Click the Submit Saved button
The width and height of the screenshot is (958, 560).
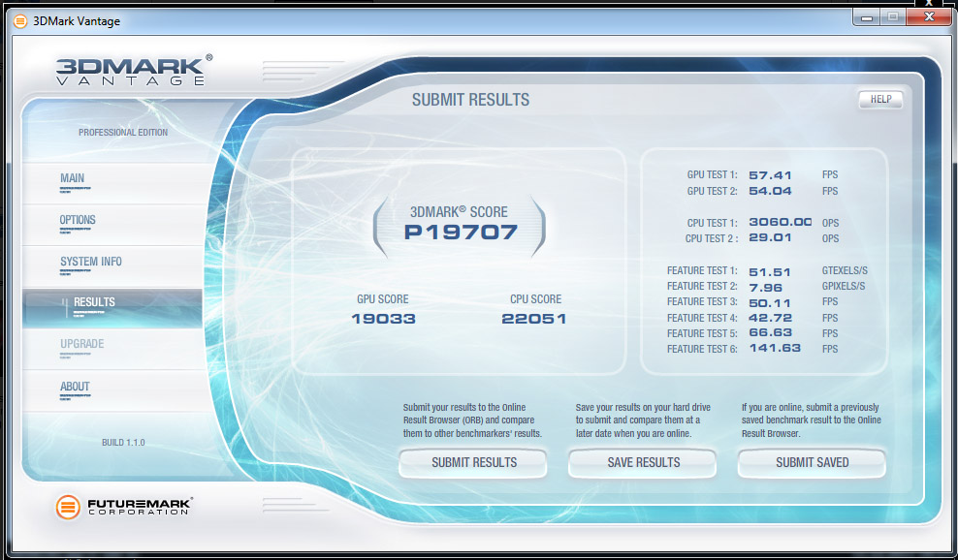[812, 463]
